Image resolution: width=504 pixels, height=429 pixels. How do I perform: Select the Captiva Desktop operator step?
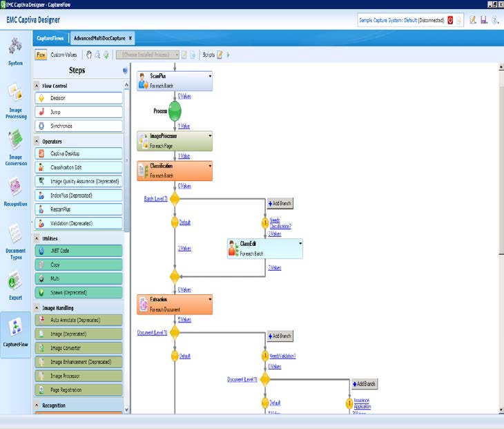click(x=79, y=153)
